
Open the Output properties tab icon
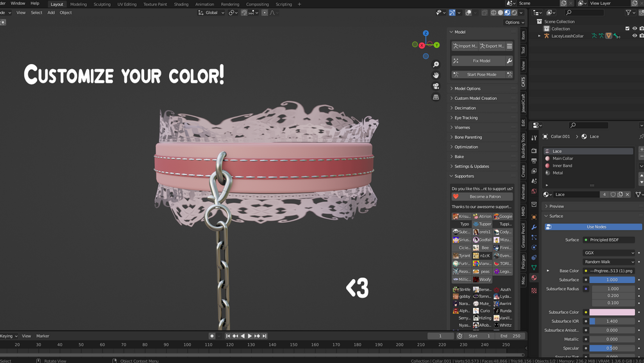click(534, 161)
